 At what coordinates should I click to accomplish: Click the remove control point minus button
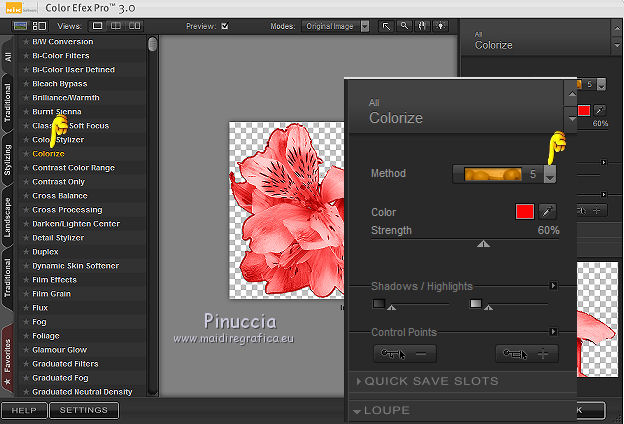tap(404, 354)
